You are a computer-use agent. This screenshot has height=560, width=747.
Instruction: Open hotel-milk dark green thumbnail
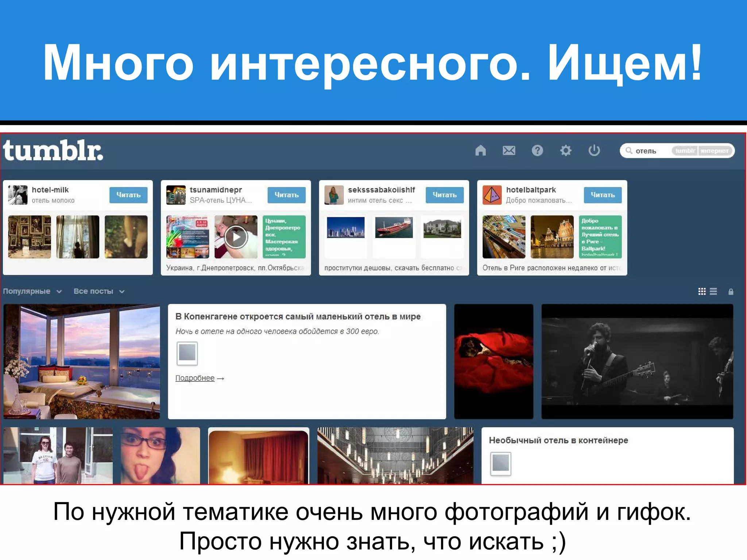coord(126,237)
